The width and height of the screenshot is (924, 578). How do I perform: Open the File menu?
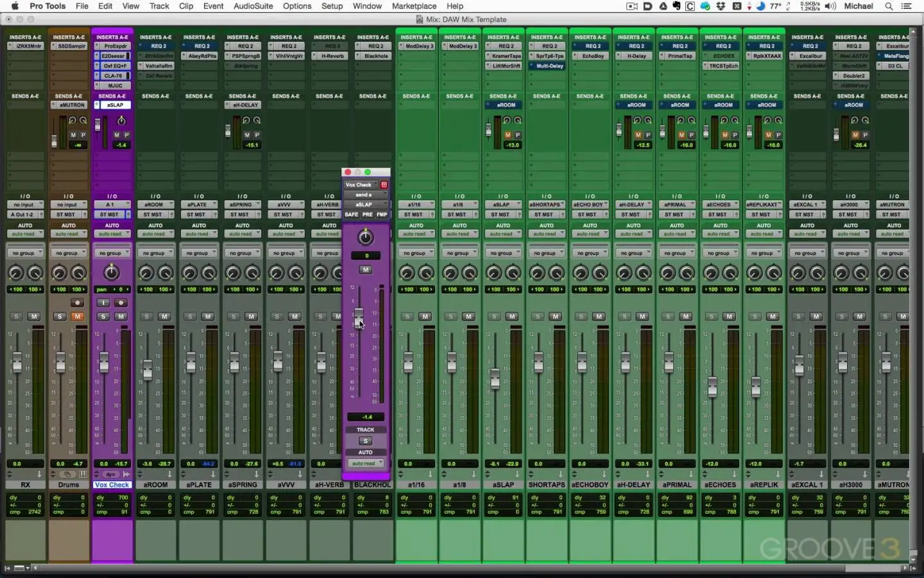click(82, 6)
